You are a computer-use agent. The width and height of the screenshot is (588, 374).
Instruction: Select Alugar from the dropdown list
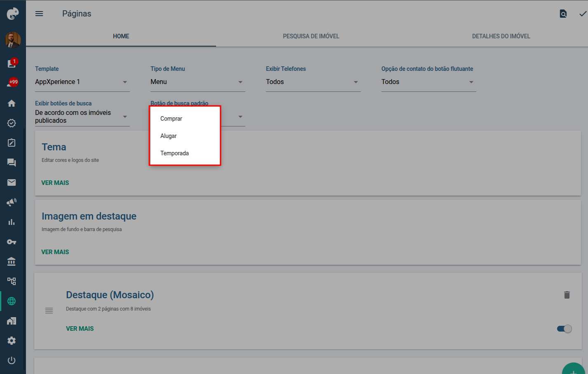[x=185, y=136]
